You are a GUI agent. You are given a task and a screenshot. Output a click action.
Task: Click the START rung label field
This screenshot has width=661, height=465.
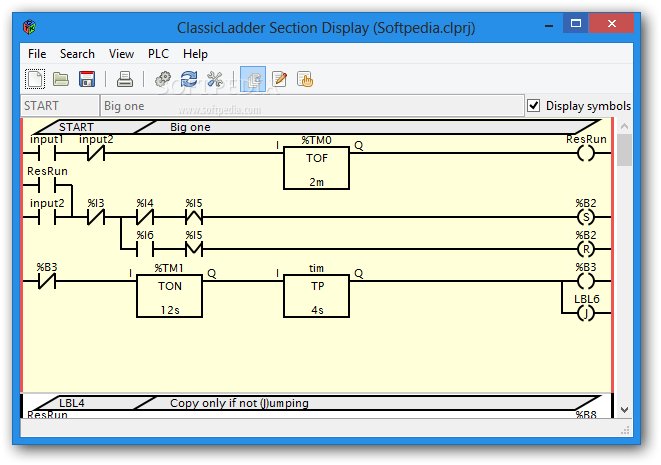tap(59, 106)
